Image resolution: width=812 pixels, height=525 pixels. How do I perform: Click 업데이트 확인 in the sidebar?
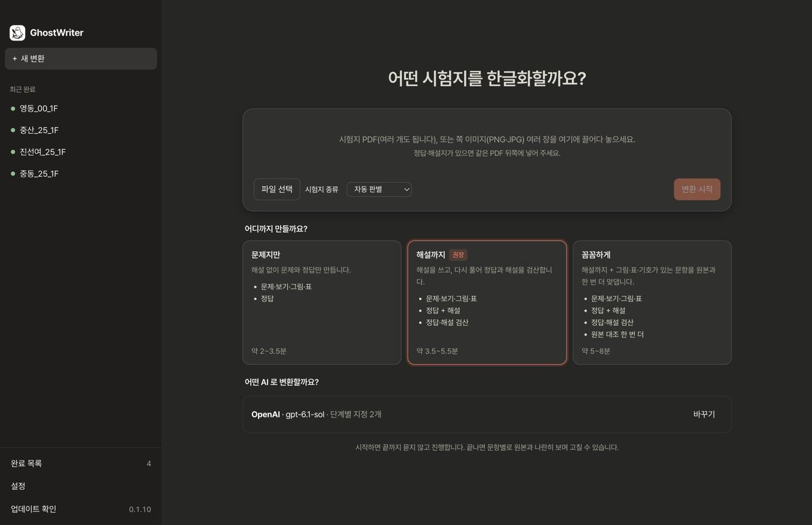(x=81, y=509)
